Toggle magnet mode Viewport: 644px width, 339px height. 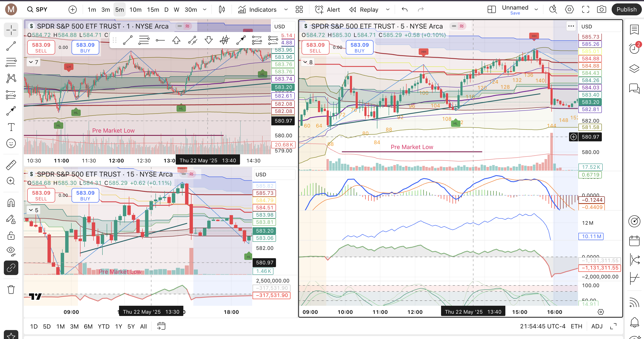11,203
